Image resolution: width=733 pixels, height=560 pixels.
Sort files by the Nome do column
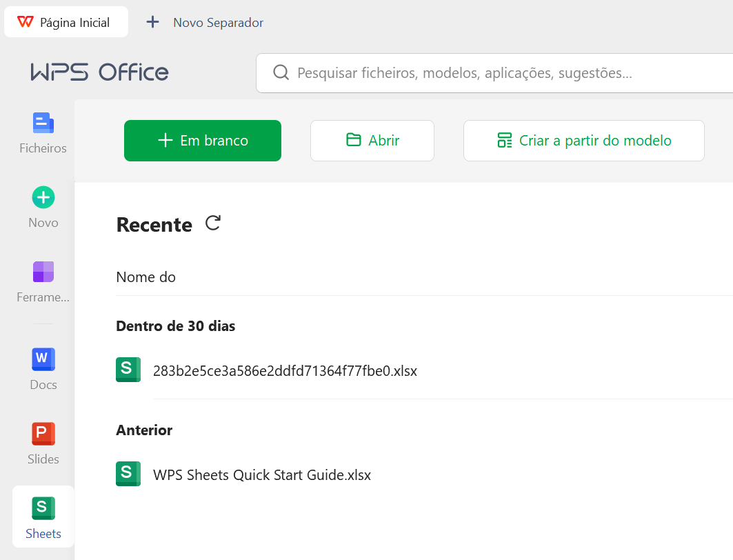[145, 277]
